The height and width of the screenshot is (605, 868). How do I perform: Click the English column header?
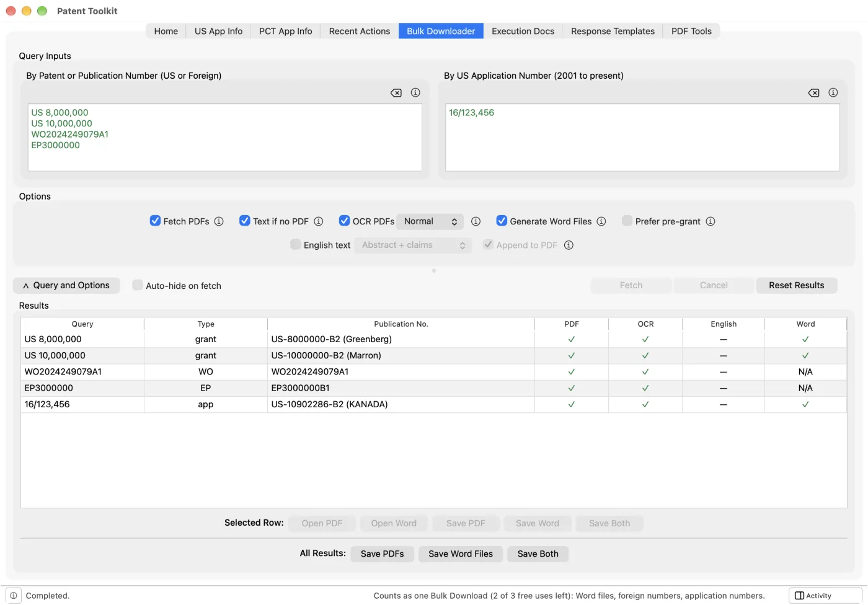[x=724, y=324]
